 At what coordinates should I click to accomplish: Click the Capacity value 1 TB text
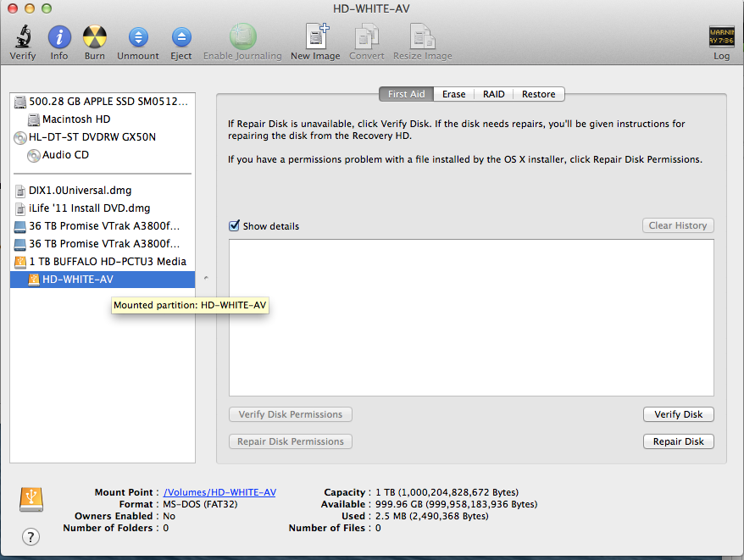point(447,492)
